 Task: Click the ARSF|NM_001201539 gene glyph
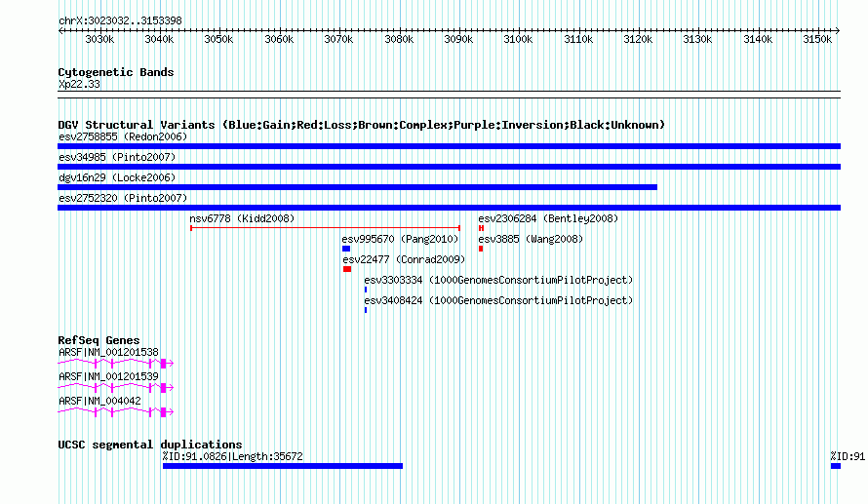point(116,387)
